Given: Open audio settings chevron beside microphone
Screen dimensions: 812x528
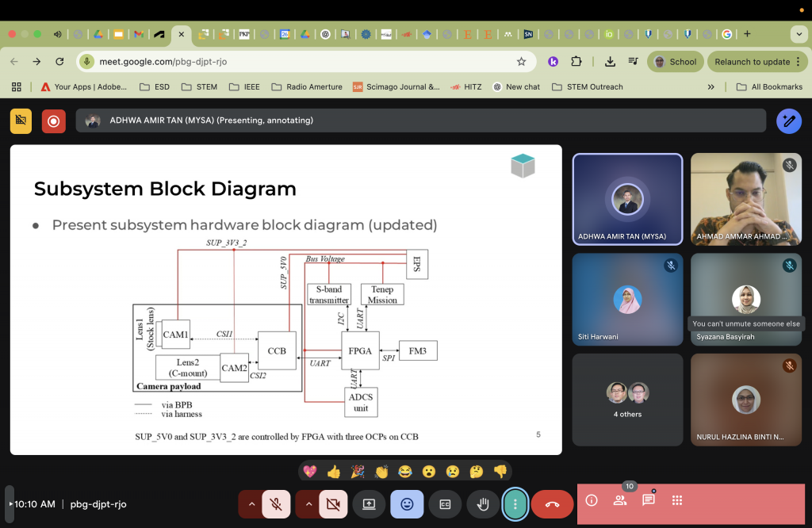Looking at the screenshot, I should 251,503.
